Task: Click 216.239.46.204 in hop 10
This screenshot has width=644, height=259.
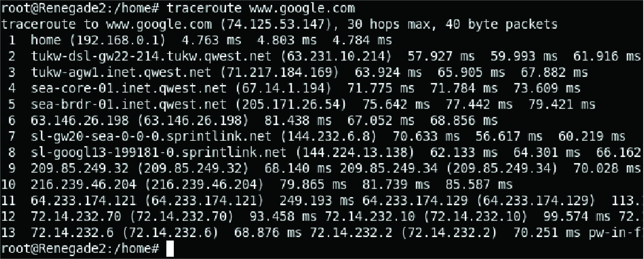Action: point(83,184)
